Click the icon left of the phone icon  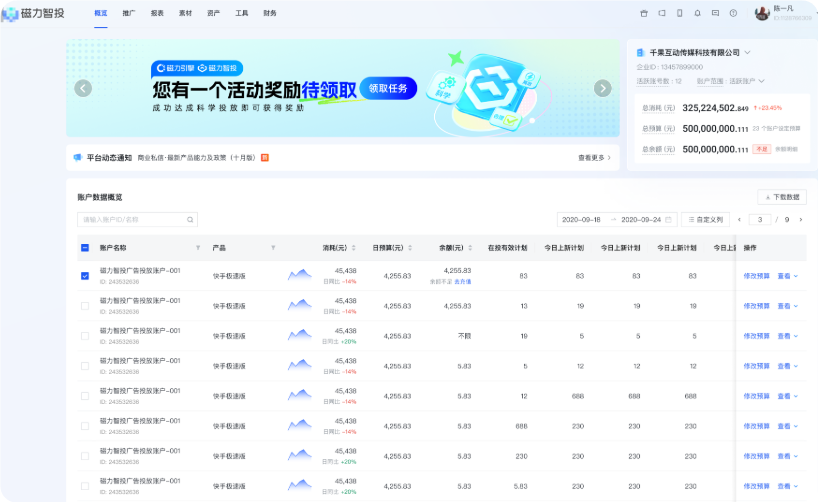pyautogui.click(x=661, y=13)
